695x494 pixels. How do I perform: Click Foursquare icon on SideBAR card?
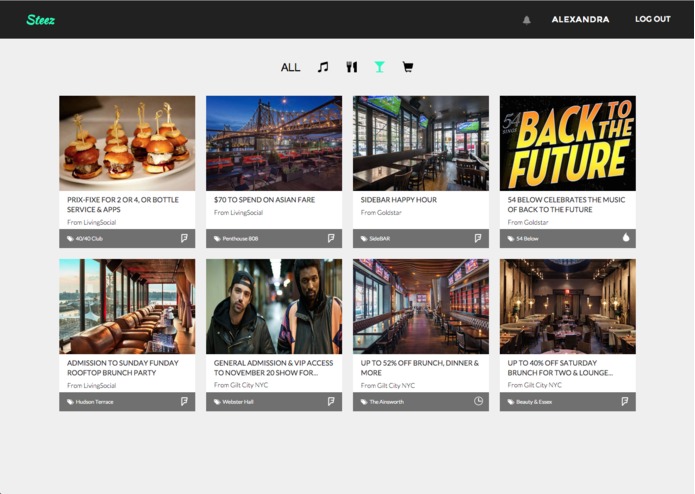point(477,238)
